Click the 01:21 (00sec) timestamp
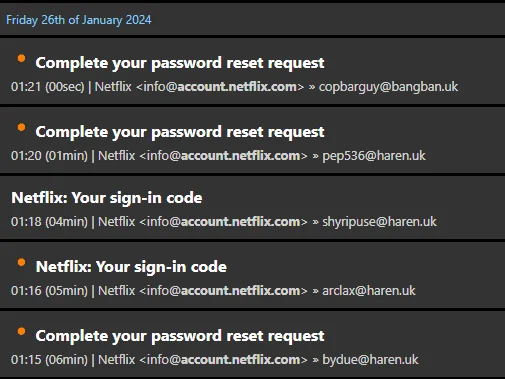The image size is (505, 379). [x=48, y=87]
